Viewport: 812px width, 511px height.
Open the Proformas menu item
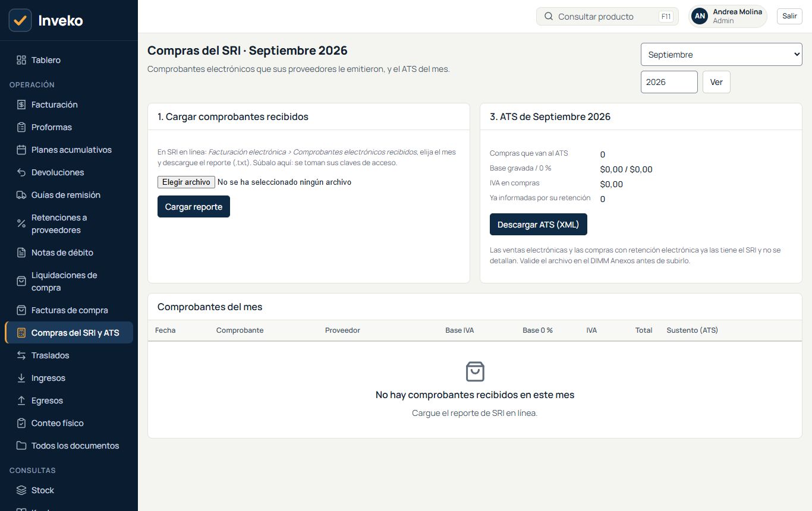coord(69,127)
